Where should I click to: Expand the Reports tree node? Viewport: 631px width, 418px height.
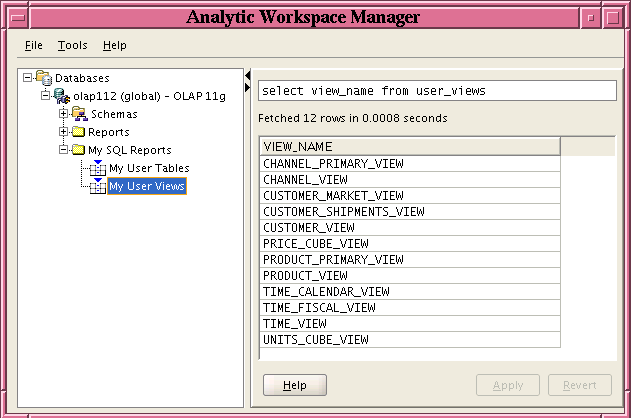coord(64,132)
